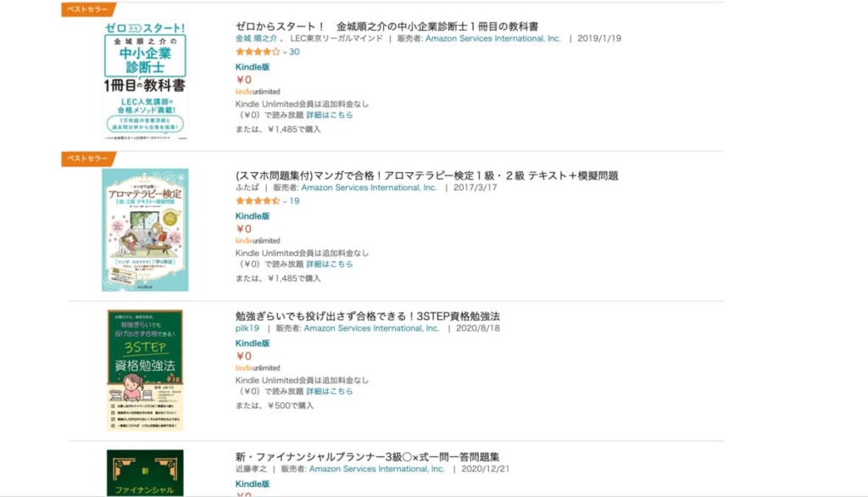Open the ファイナンシャル book cover thumbnail
This screenshot has width=868, height=497.
click(x=145, y=472)
